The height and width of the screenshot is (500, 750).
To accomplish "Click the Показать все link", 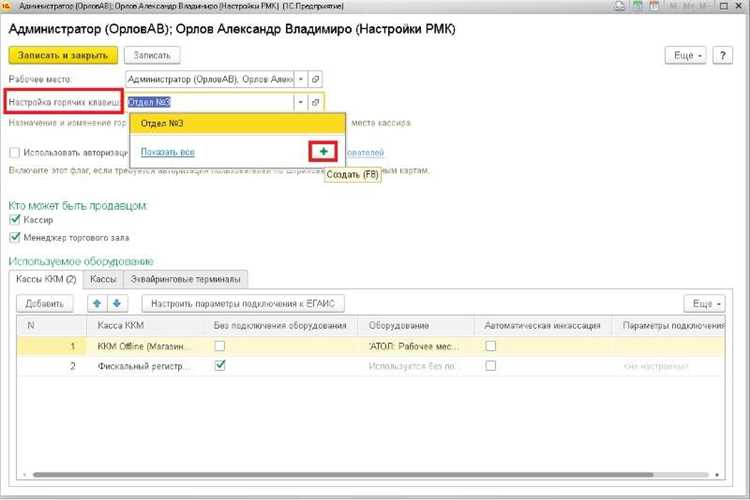I will 167,152.
